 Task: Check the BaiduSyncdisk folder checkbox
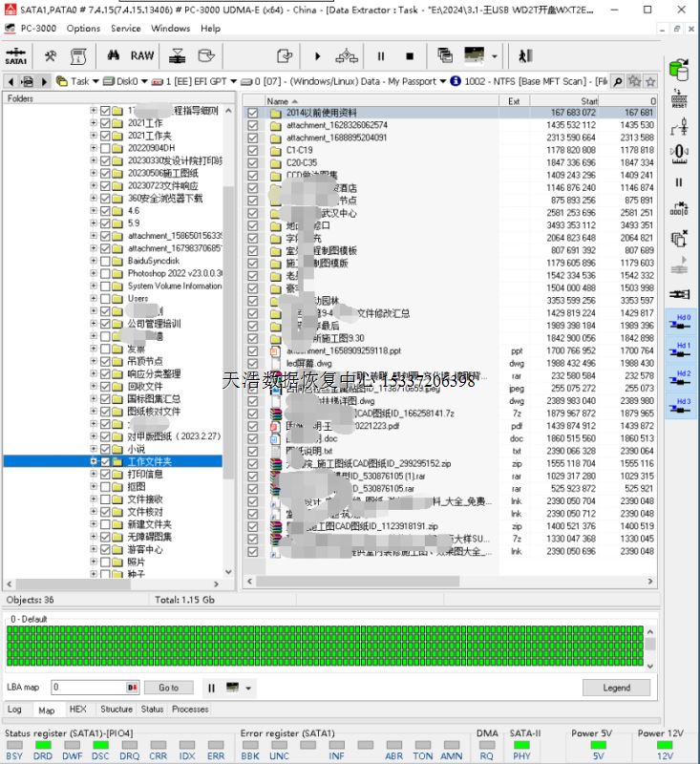pyautogui.click(x=105, y=260)
